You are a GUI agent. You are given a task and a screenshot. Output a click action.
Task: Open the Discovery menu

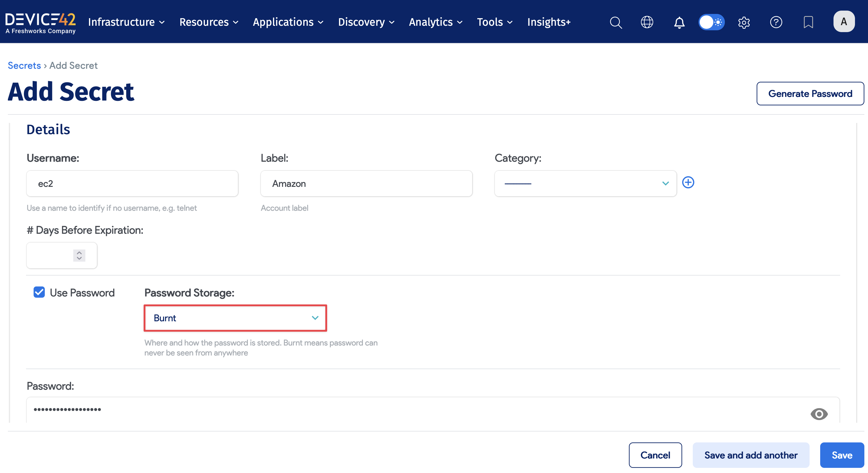(x=366, y=22)
